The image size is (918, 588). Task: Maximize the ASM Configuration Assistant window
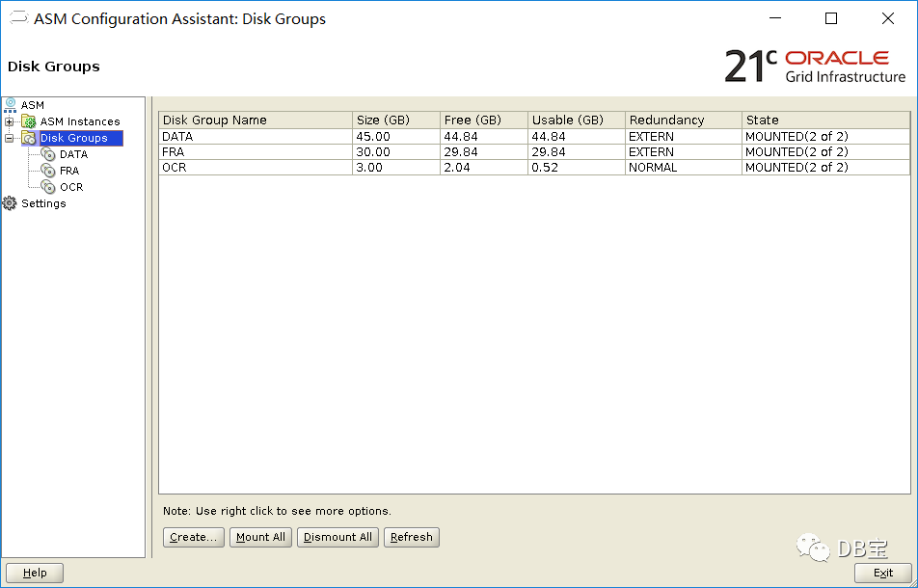coord(831,18)
